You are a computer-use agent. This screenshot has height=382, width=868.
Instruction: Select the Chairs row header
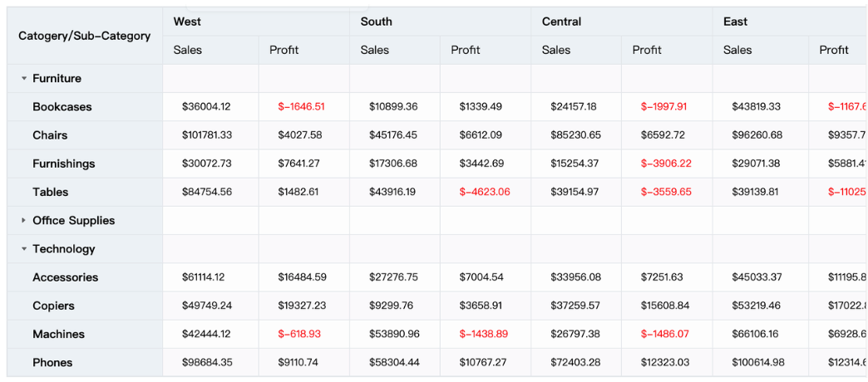(x=50, y=135)
